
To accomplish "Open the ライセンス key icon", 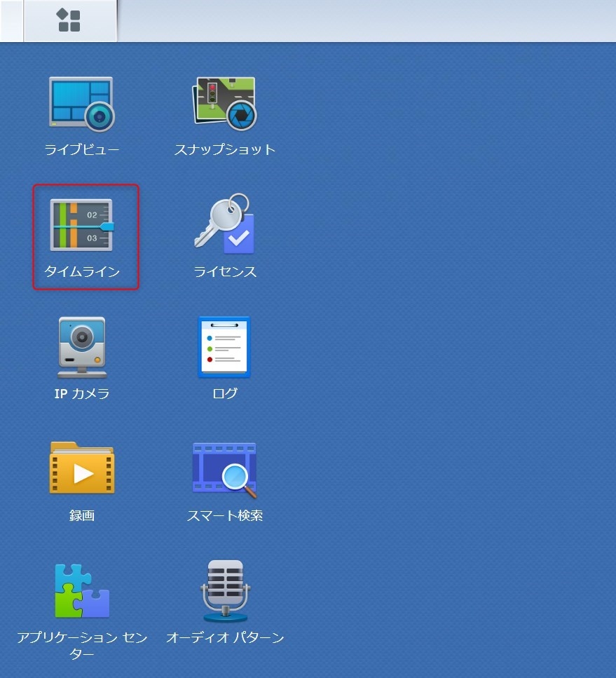I will [x=224, y=224].
